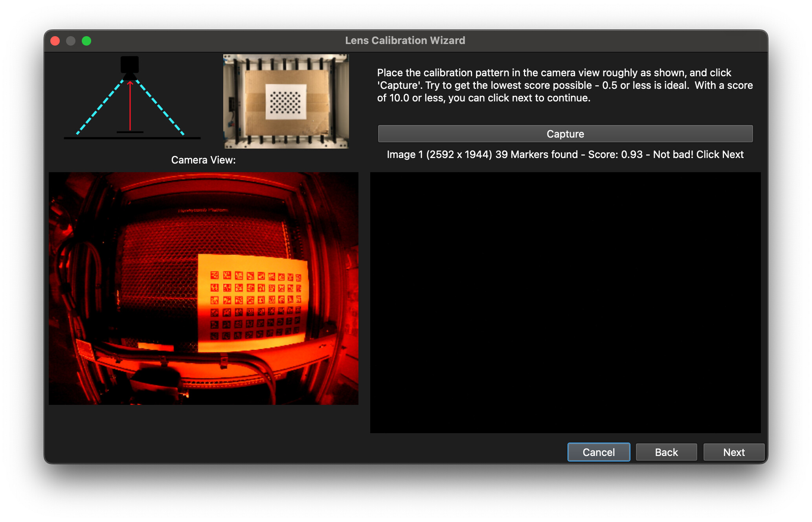Select the example pattern placement thumbnail
Viewport: 812px width, 522px height.
click(286, 101)
